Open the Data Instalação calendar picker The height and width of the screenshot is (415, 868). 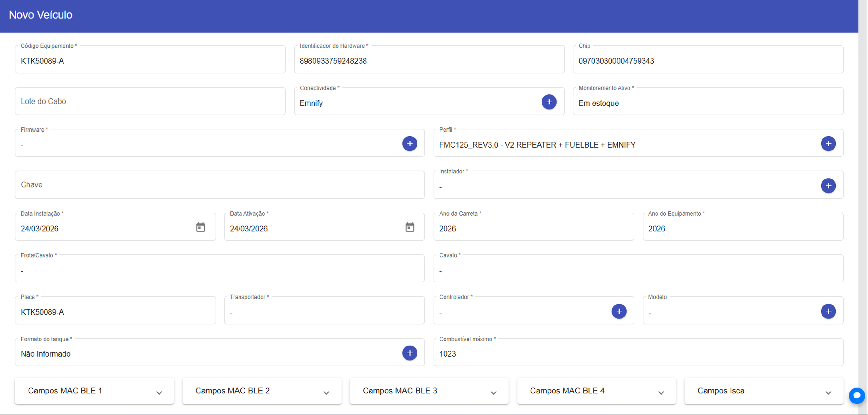click(200, 227)
